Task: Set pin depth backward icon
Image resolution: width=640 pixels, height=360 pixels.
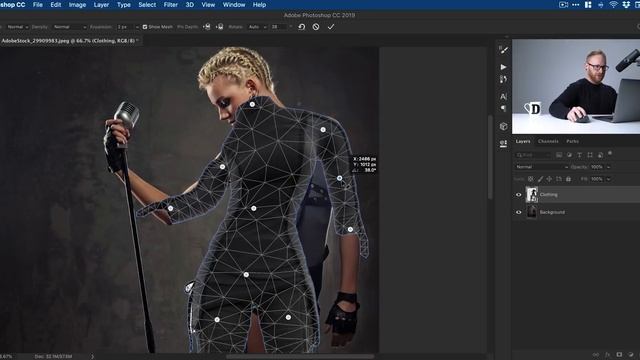Action: (x=220, y=27)
